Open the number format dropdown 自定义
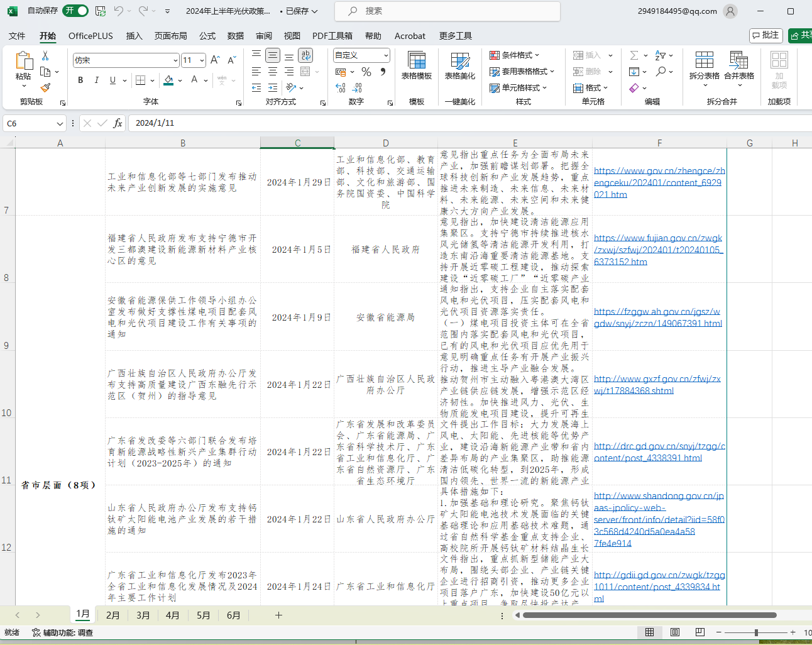The image size is (812, 645). 385,55
